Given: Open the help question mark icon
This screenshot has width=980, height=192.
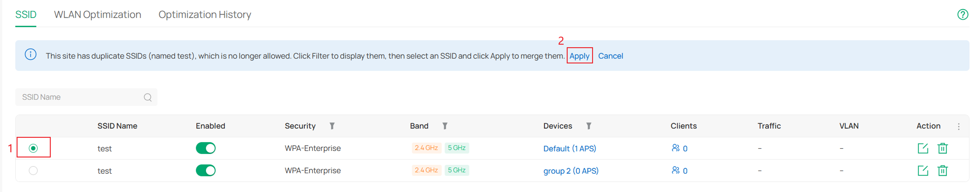Looking at the screenshot, I should tap(962, 15).
